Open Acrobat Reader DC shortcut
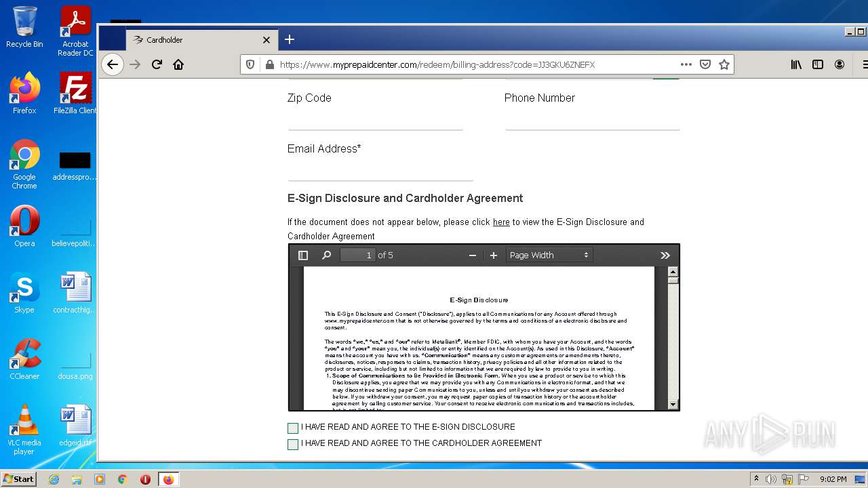The image size is (868, 488). [x=75, y=31]
